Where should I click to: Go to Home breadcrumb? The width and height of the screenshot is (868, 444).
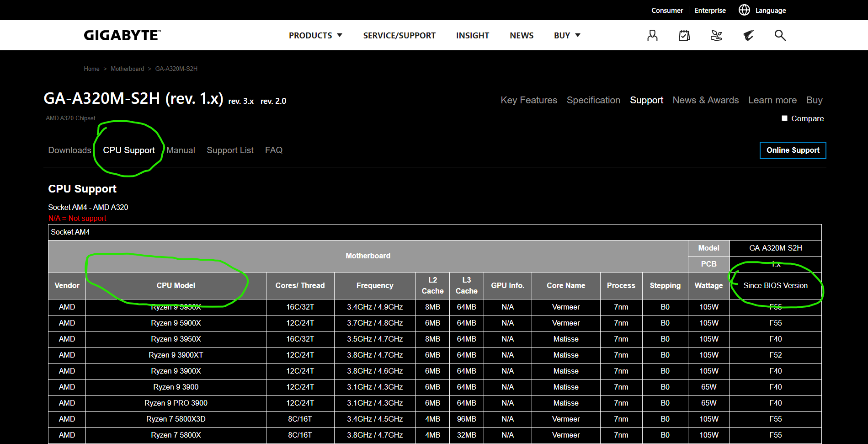coord(91,69)
